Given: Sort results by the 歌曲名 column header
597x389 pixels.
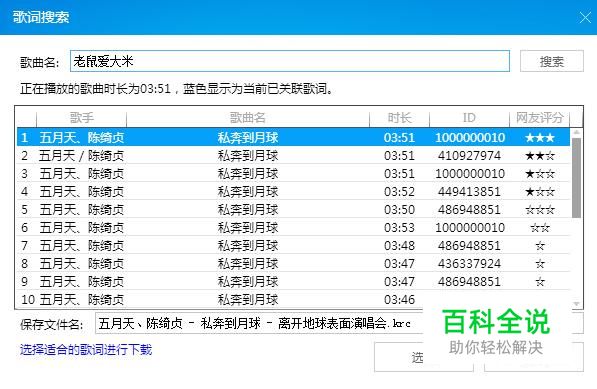Looking at the screenshot, I should (248, 118).
